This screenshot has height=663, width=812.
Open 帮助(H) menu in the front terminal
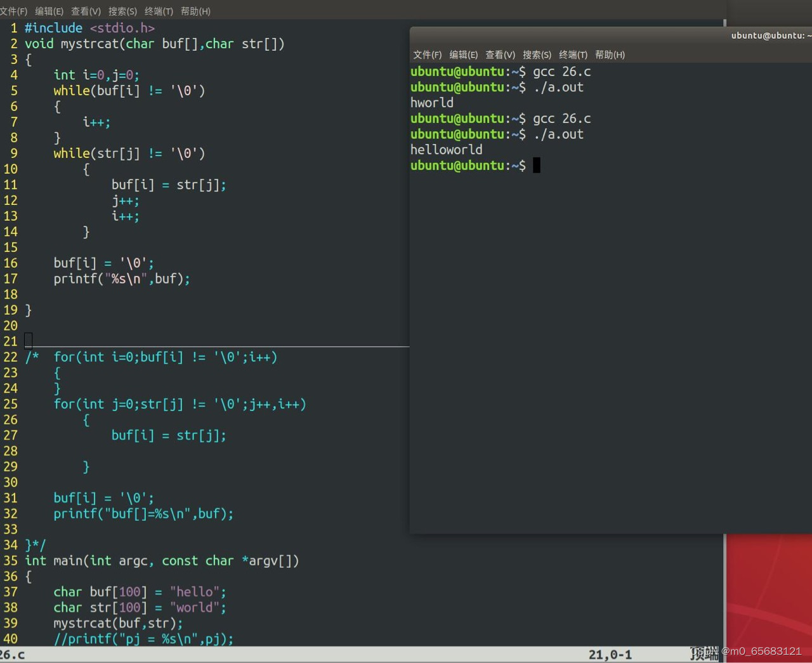[x=610, y=55]
